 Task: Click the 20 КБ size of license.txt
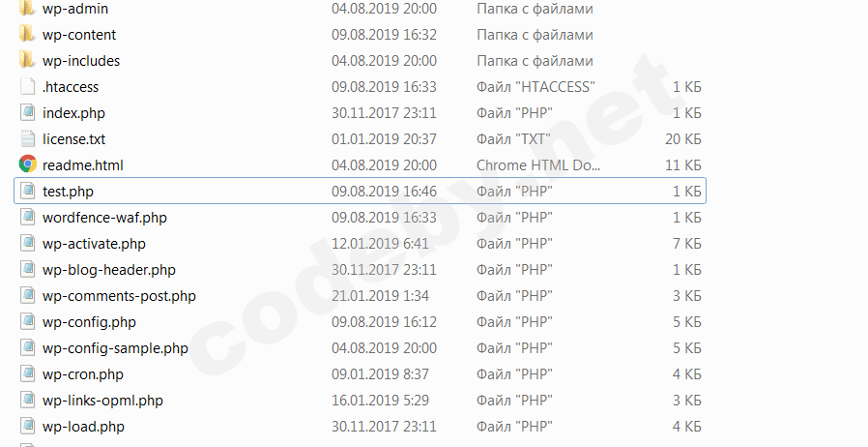tap(682, 139)
